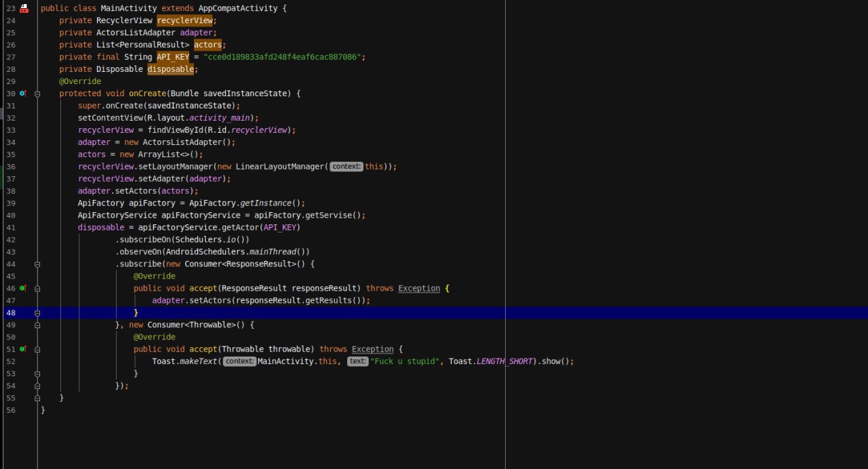Image resolution: width=868 pixels, height=469 pixels.
Task: Click the implements-method gutter icon on line 51
Action: (x=22, y=350)
